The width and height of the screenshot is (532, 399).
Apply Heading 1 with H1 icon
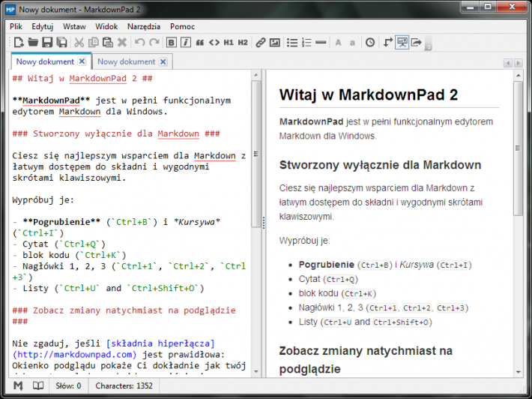[229, 43]
